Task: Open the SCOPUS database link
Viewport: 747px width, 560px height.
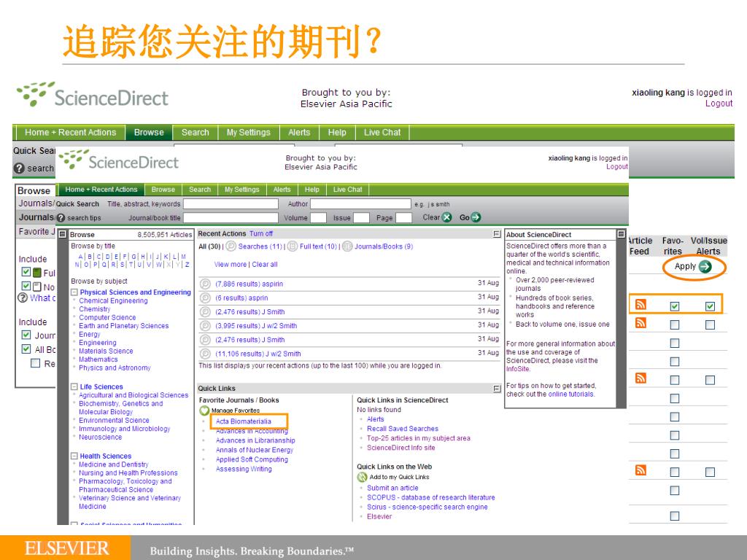Action: click(x=430, y=497)
